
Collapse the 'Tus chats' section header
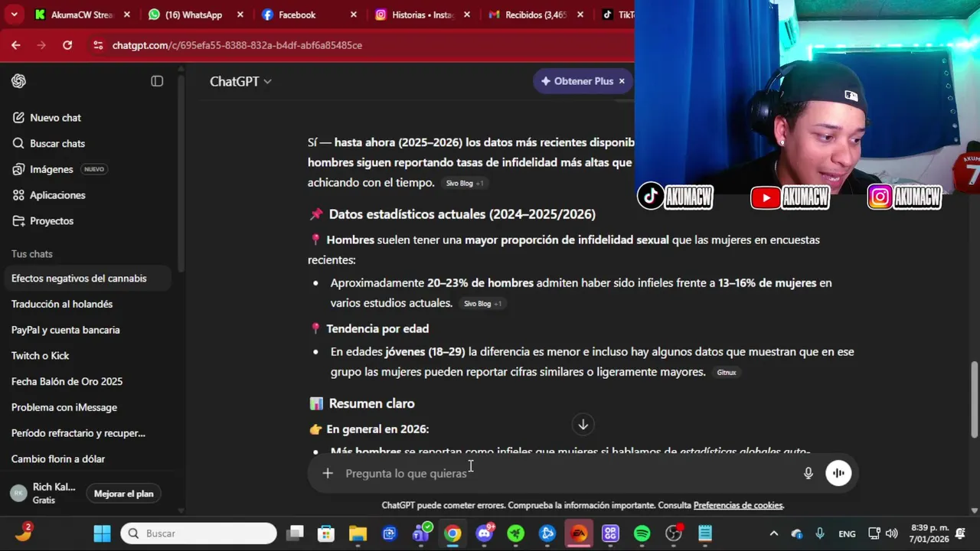click(x=32, y=254)
